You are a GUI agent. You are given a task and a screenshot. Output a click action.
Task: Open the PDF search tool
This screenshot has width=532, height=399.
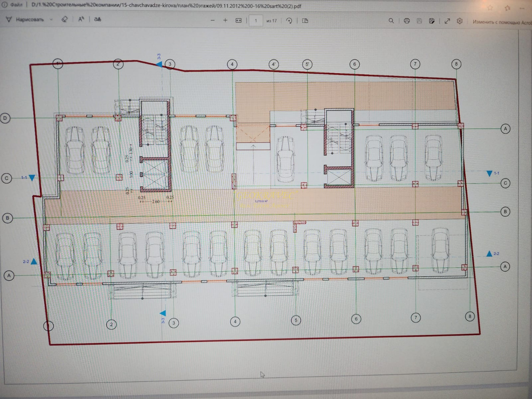click(x=391, y=21)
